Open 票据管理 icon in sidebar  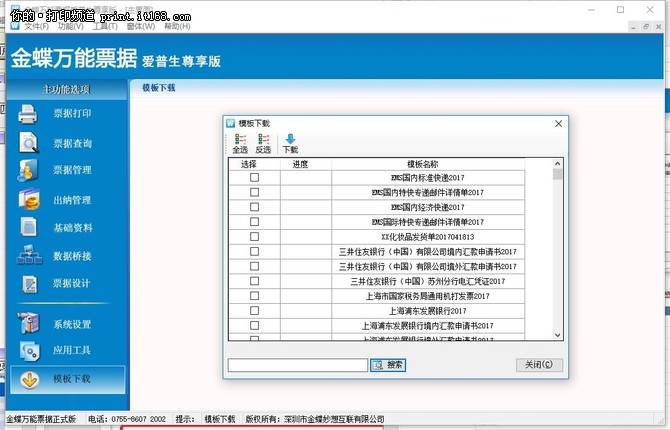click(x=28, y=170)
